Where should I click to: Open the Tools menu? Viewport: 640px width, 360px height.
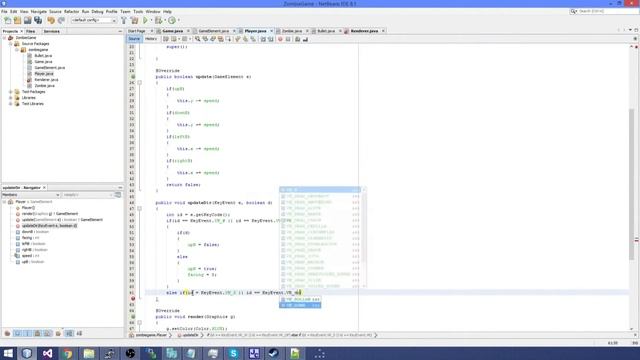pos(138,11)
